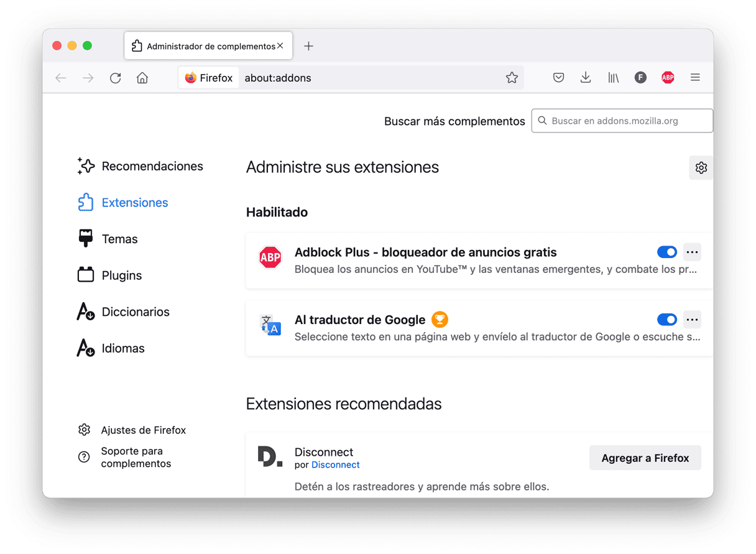756x554 pixels.
Task: Open Recomendaciones in the sidebar
Action: click(x=141, y=166)
